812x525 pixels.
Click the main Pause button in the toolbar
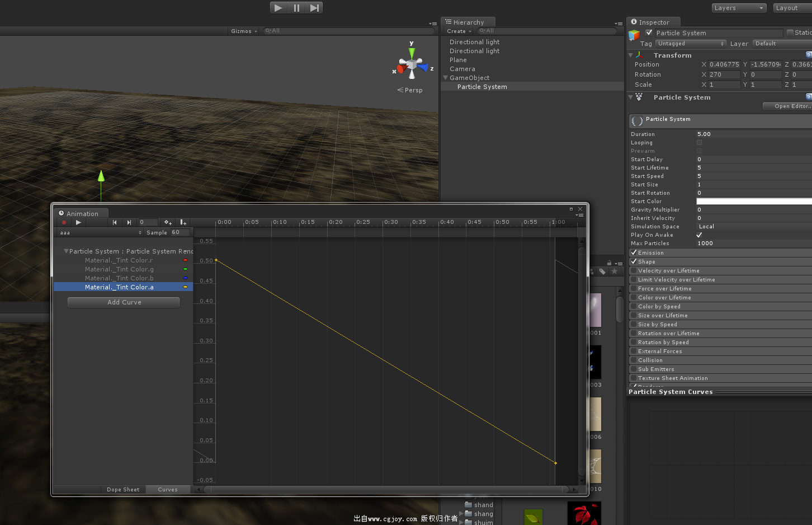point(296,8)
